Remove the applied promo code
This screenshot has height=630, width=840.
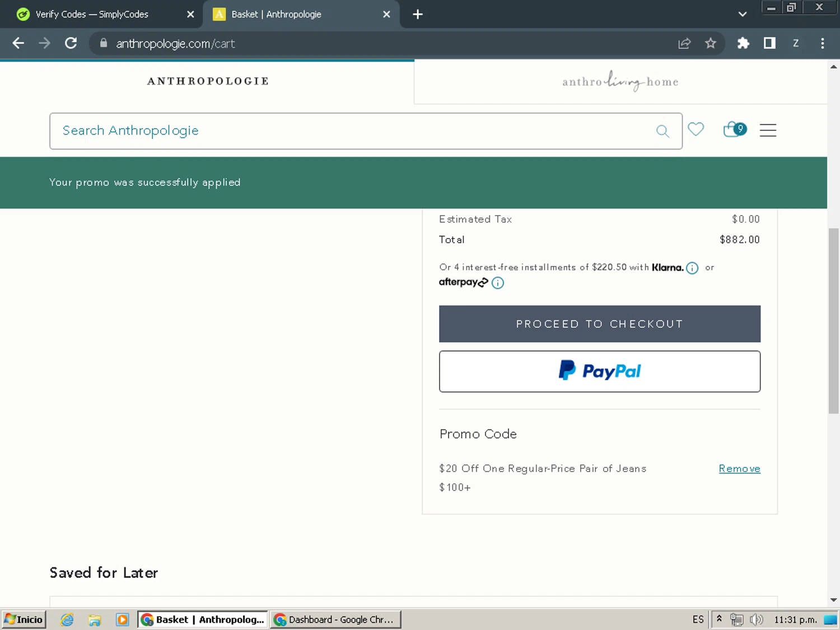click(x=739, y=469)
